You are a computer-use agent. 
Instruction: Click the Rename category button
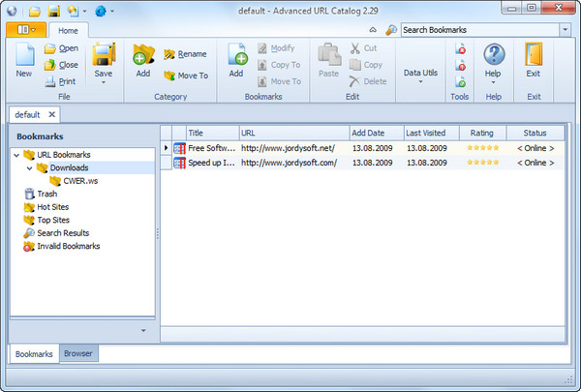tap(185, 54)
